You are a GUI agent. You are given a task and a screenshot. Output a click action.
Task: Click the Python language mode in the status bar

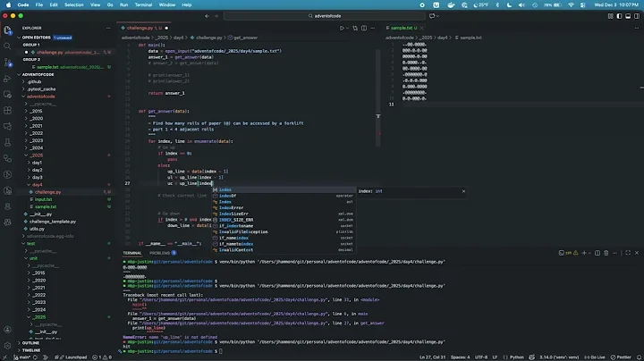[x=516, y=357]
